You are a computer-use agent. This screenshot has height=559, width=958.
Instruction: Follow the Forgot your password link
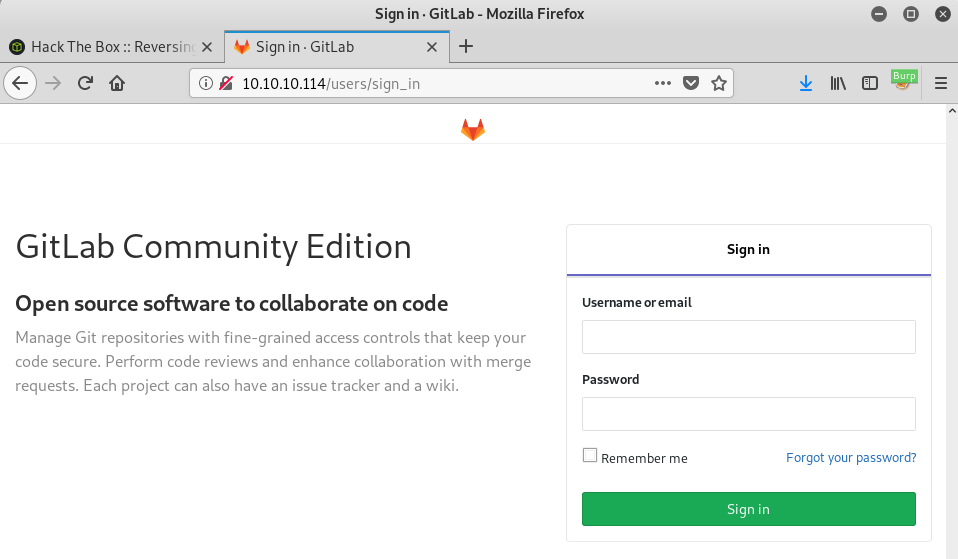[x=851, y=458]
